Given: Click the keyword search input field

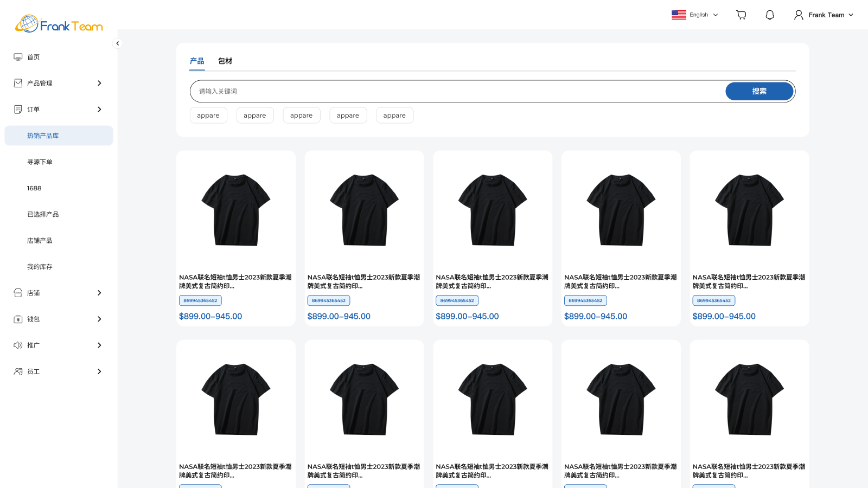Looking at the screenshot, I should (434, 91).
